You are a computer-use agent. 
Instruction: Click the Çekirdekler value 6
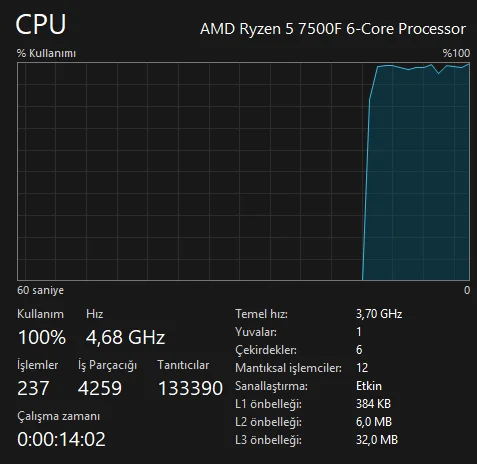[x=359, y=350]
